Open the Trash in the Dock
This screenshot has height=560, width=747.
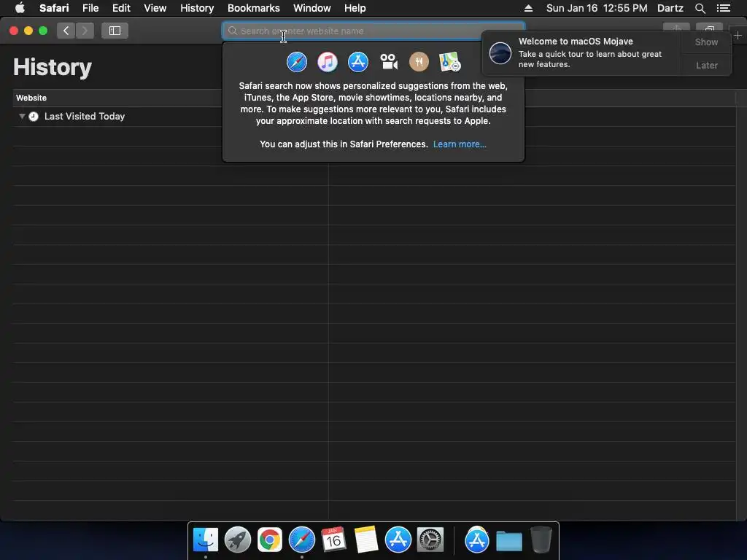point(541,540)
